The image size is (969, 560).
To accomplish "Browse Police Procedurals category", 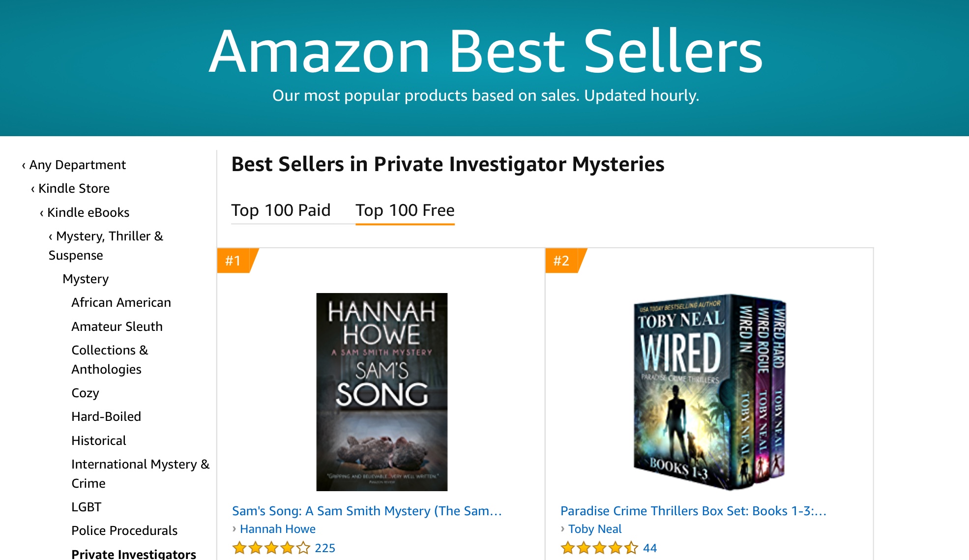I will click(124, 531).
